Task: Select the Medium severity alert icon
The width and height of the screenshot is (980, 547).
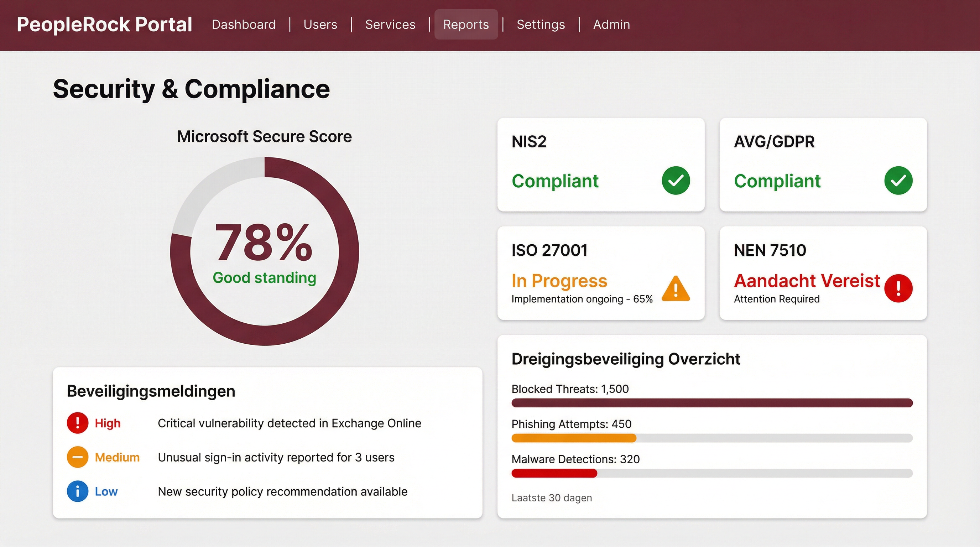Action: [77, 457]
